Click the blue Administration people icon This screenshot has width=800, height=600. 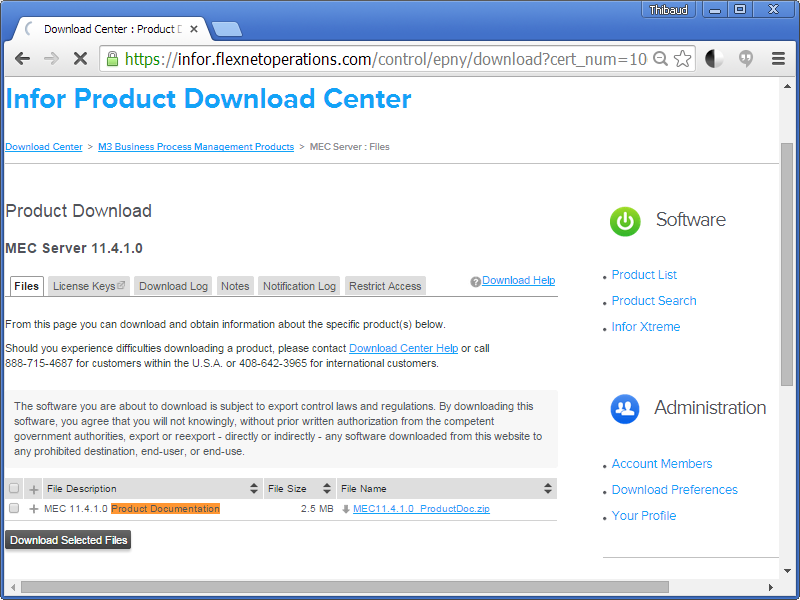[x=625, y=409]
